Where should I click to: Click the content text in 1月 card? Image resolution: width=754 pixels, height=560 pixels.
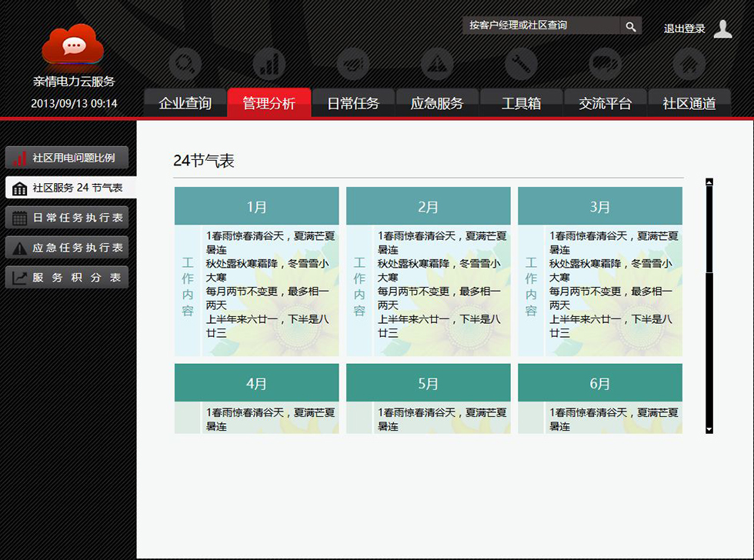tap(270, 284)
